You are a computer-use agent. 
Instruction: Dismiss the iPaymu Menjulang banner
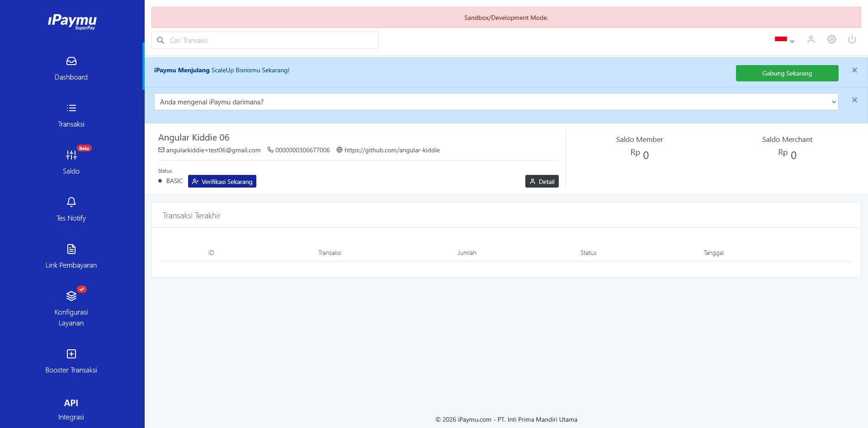coord(854,70)
